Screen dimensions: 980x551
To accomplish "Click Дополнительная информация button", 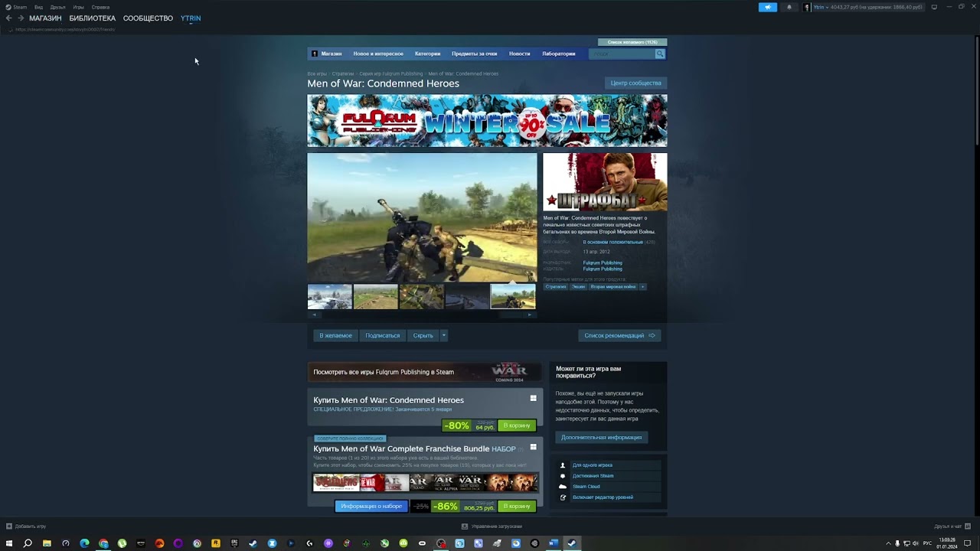I will click(601, 437).
